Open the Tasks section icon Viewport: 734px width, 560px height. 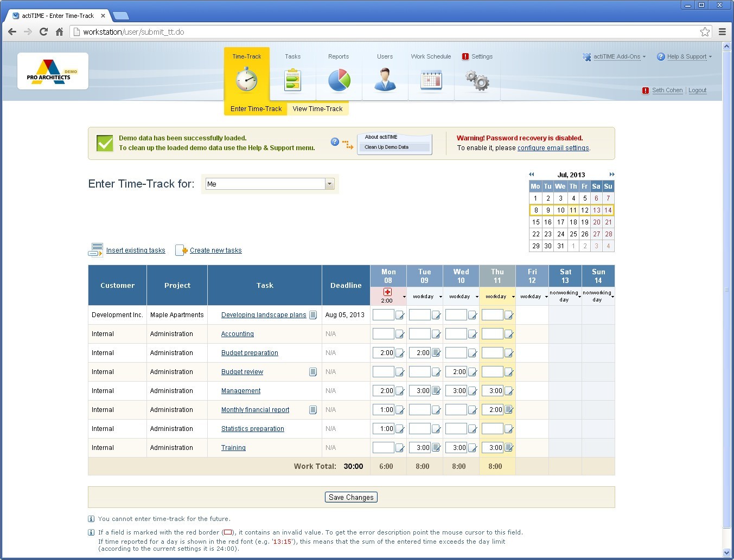coord(292,80)
